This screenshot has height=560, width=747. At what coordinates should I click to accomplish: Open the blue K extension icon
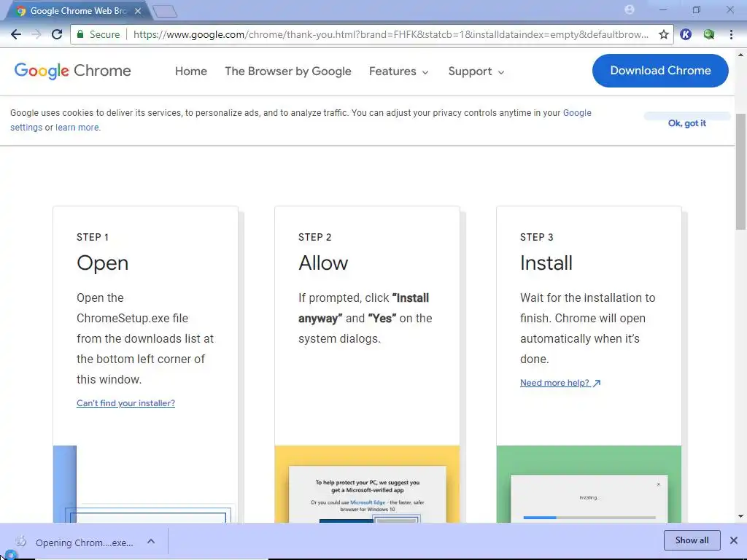pyautogui.click(x=686, y=34)
